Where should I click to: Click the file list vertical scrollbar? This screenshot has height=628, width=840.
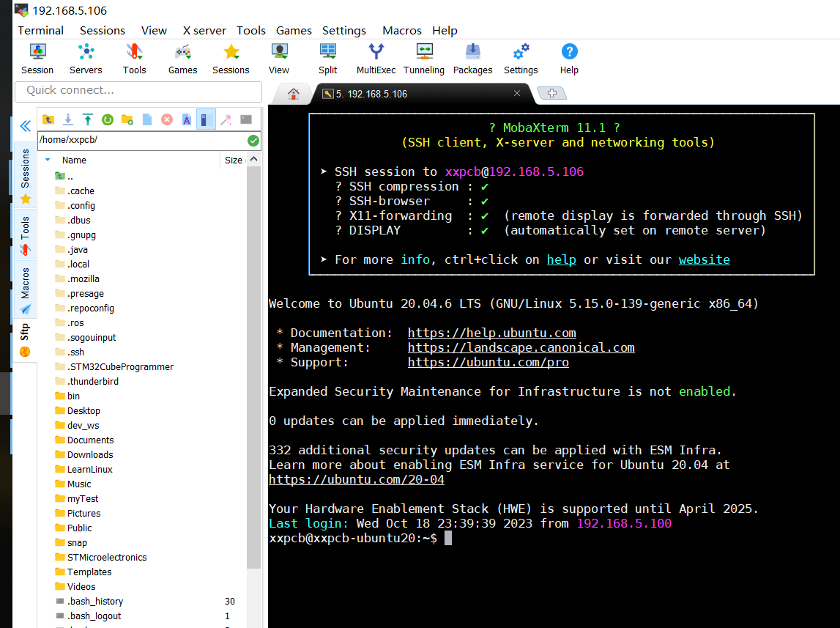254,368
